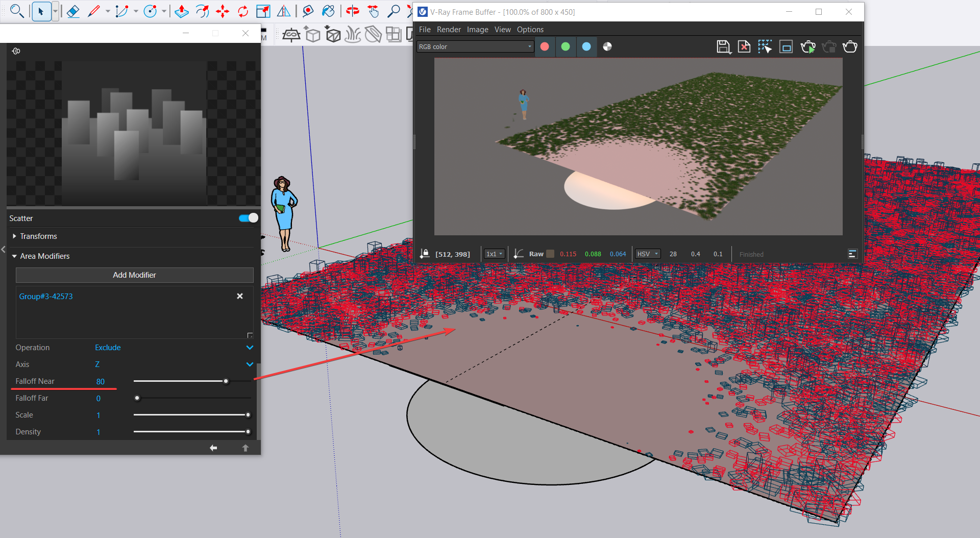Image resolution: width=980 pixels, height=538 pixels.
Task: Click the pixel info lock icon
Action: (424, 254)
